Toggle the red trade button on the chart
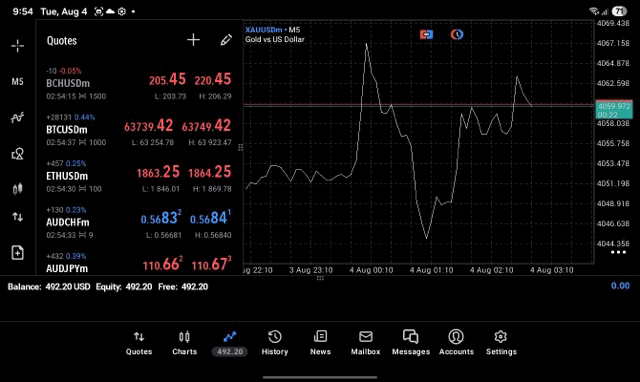 [426, 35]
